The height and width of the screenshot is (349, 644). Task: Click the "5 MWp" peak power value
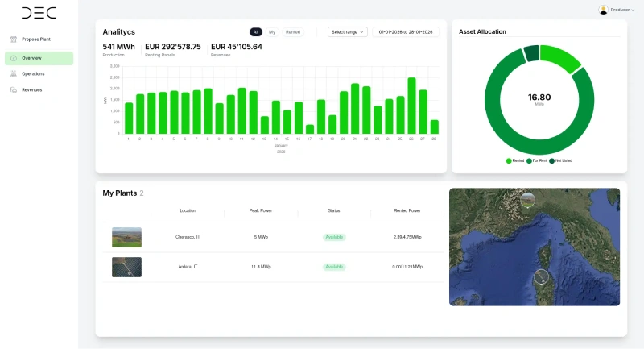coord(261,237)
